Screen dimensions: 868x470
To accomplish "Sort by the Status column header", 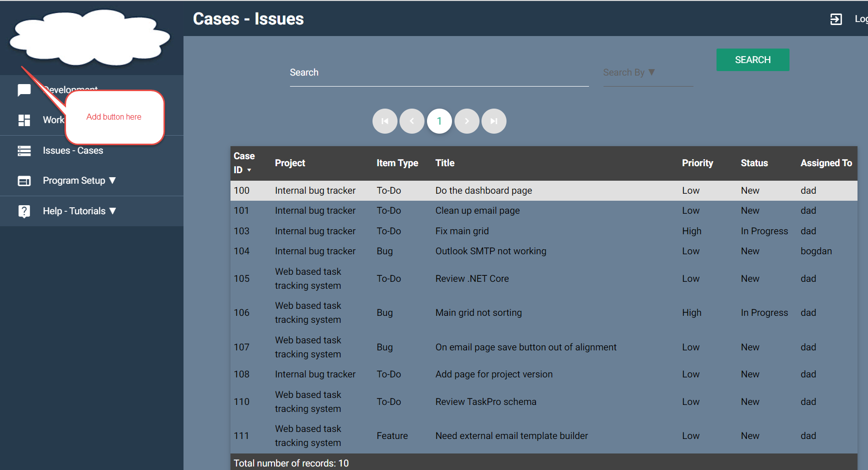I will pyautogui.click(x=754, y=163).
